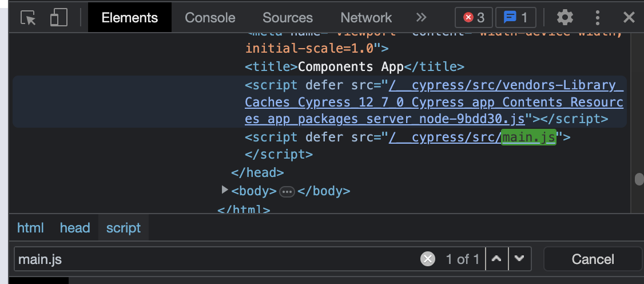
Task: Select html in the breadcrumb bar
Action: click(x=30, y=228)
